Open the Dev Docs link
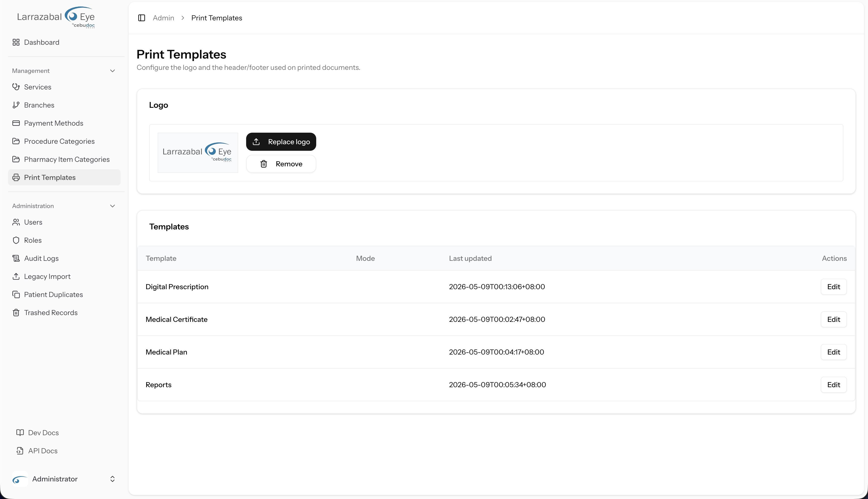This screenshot has height=499, width=868. tap(64, 432)
